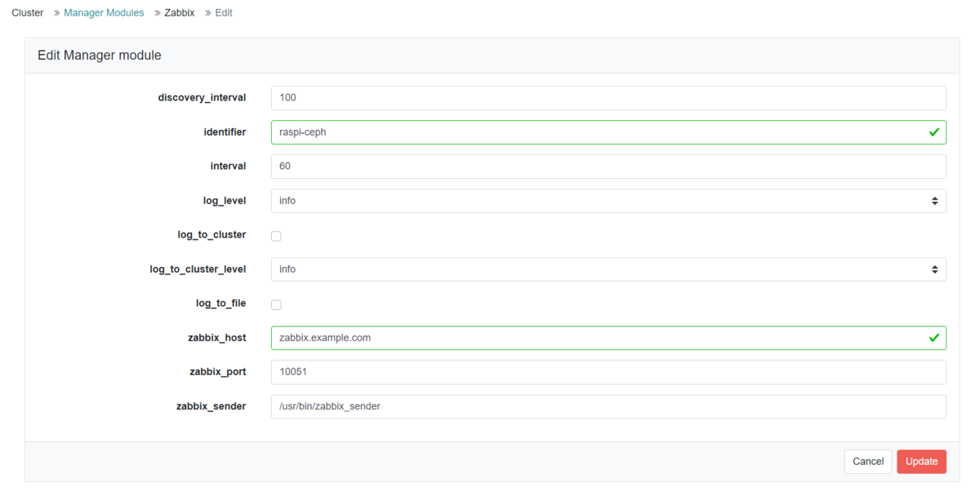Focus the zabbix_sender path field
Viewport: 980px width, 496px height.
click(608, 406)
